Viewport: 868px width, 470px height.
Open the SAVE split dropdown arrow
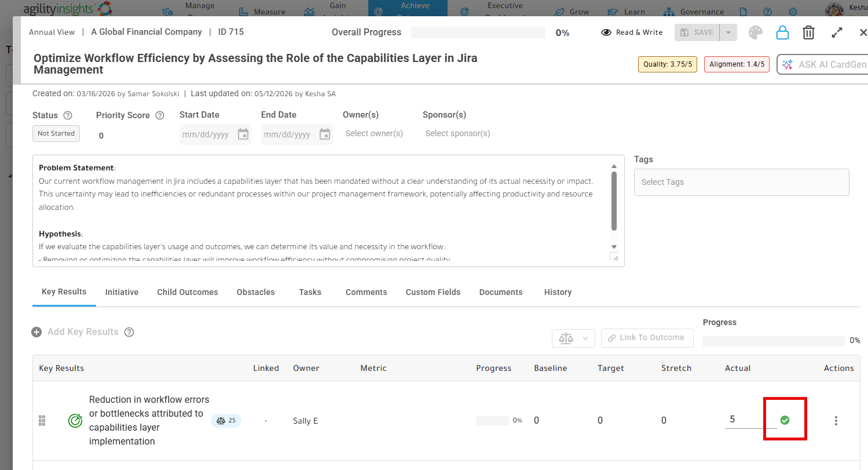(x=728, y=32)
